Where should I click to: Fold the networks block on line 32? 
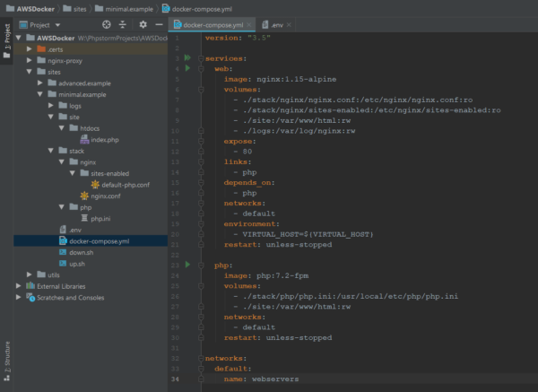pyautogui.click(x=201, y=358)
